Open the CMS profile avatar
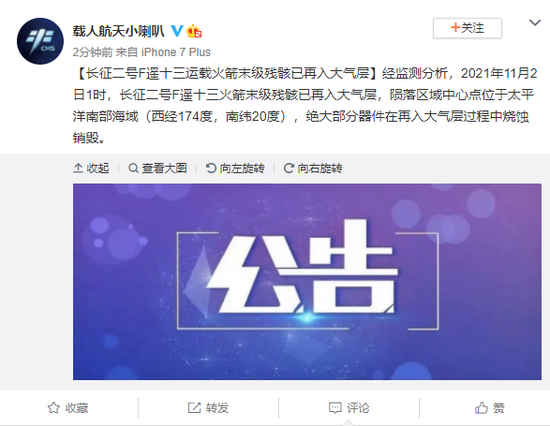This screenshot has width=550, height=426. [40, 41]
